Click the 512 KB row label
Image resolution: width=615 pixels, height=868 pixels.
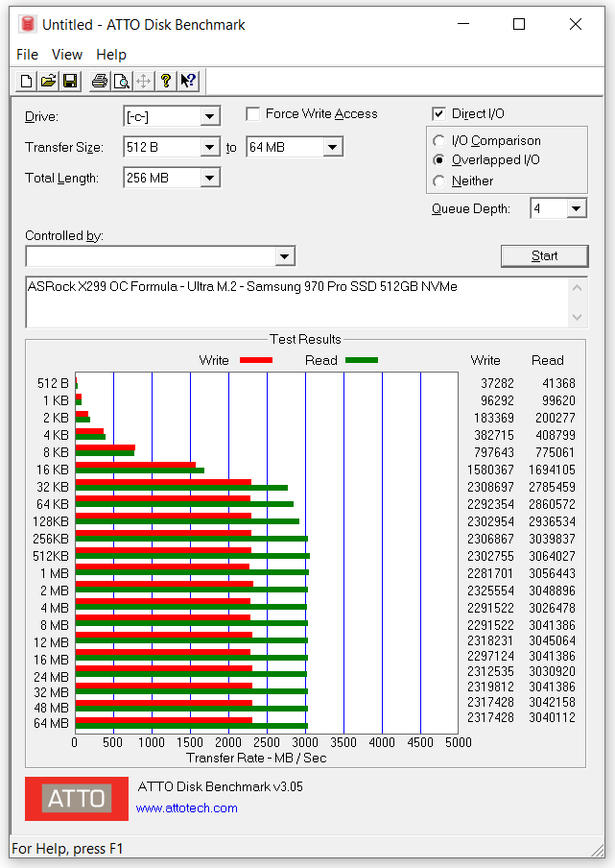pyautogui.click(x=51, y=556)
